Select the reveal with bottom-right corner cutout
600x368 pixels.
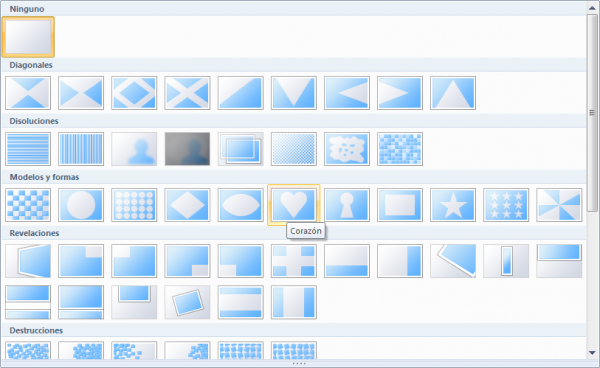tap(188, 261)
